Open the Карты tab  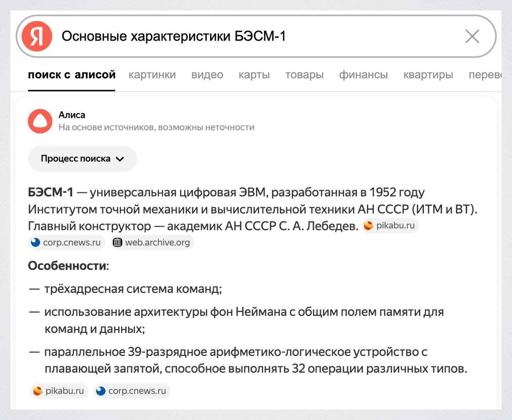254,75
